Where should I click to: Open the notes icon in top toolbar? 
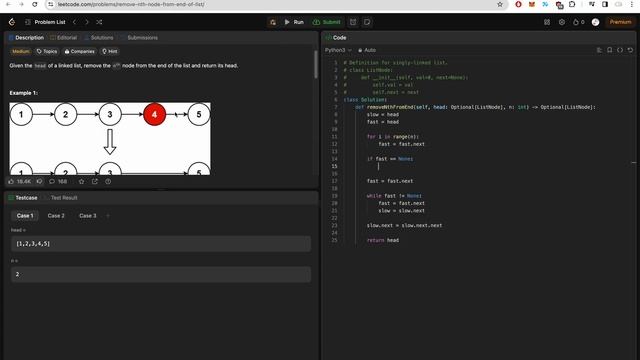[x=367, y=22]
